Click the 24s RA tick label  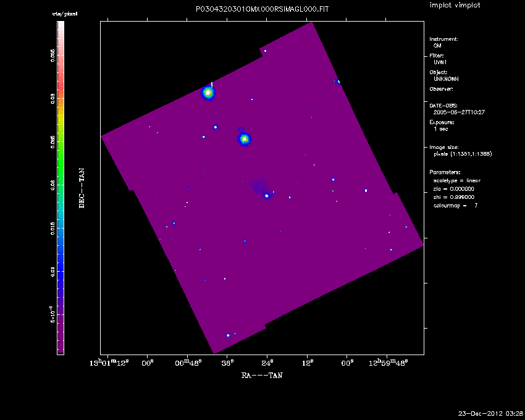coord(267,363)
